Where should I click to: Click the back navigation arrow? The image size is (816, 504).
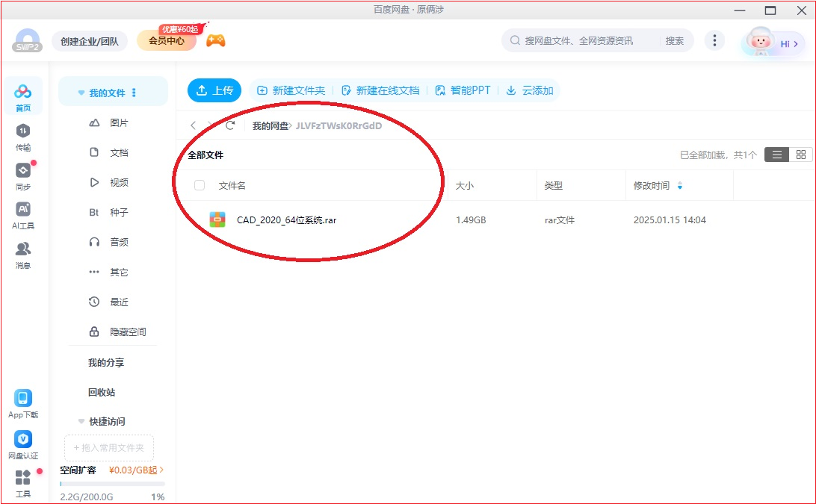[x=193, y=125]
